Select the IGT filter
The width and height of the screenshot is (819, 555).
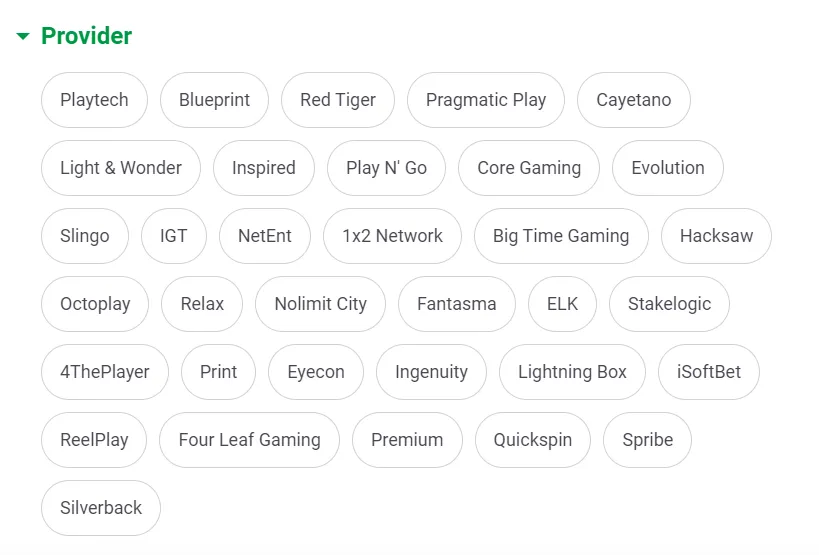tap(174, 236)
